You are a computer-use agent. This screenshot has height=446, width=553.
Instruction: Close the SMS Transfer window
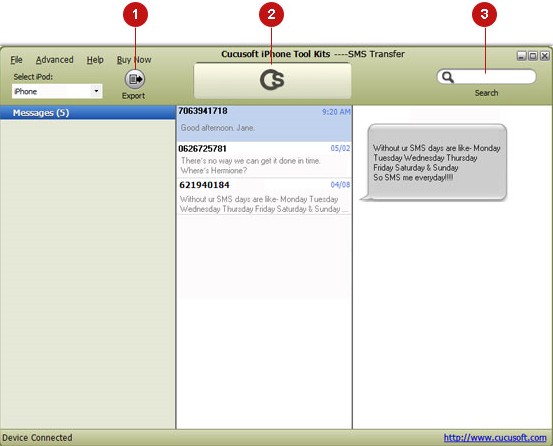pyautogui.click(x=545, y=56)
